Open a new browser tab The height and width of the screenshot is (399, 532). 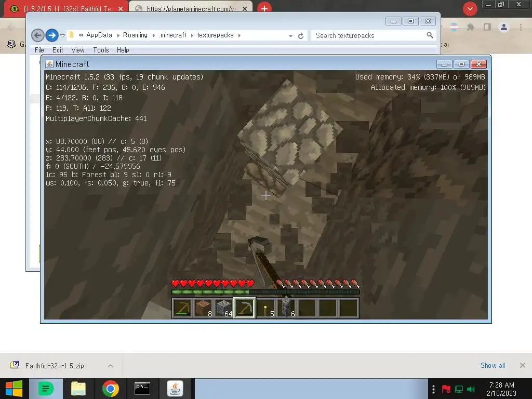(x=264, y=8)
